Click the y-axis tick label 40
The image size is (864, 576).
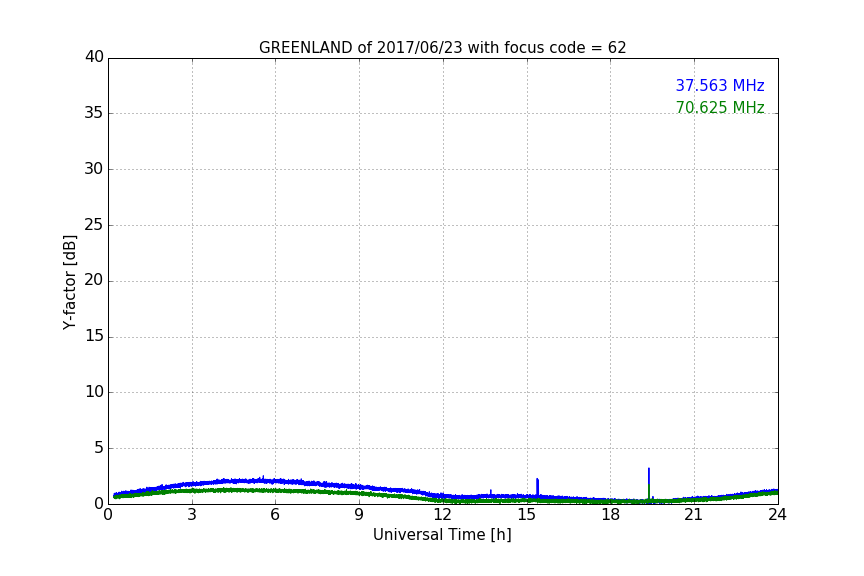pyautogui.click(x=94, y=57)
